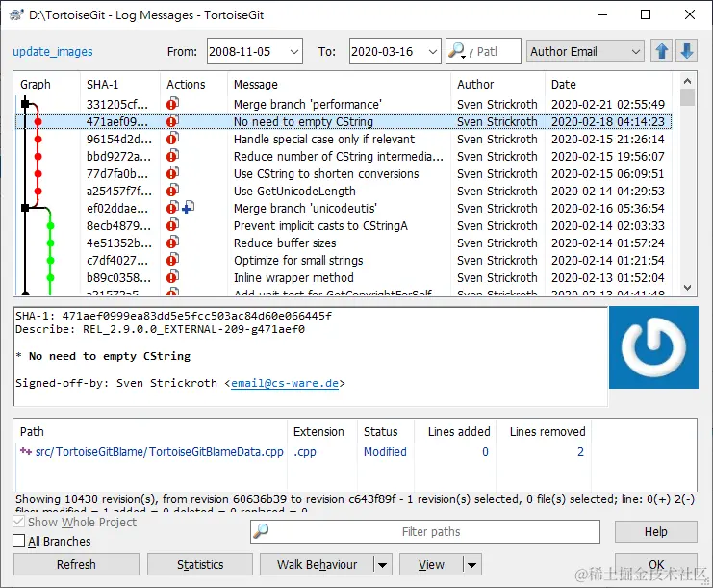Click file icon beside TortoiseGitBlameData.cpp

pos(25,451)
